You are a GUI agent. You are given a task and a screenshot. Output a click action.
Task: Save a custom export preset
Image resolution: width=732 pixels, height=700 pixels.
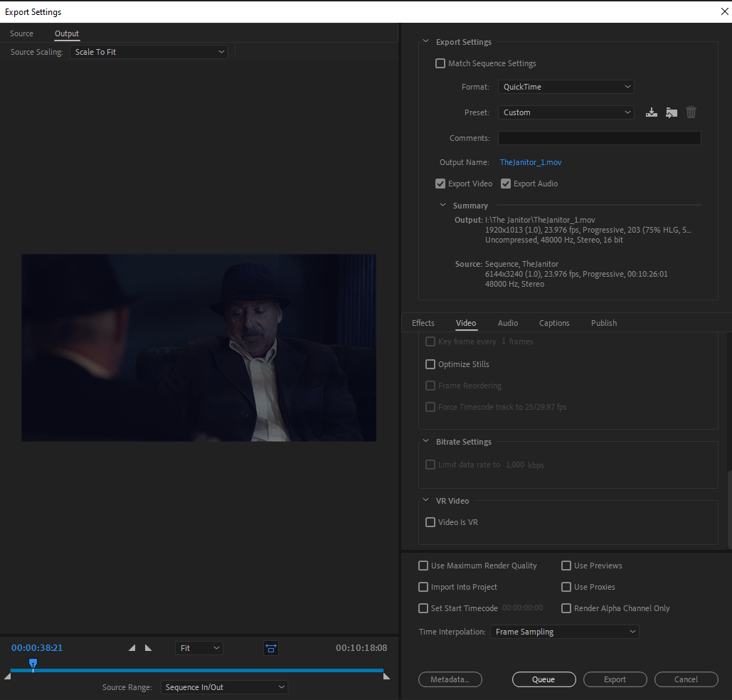(651, 112)
